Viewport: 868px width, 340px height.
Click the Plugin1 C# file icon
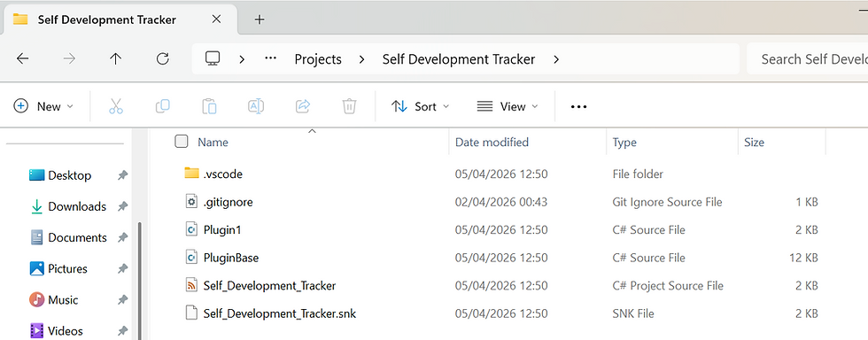pyautogui.click(x=191, y=229)
